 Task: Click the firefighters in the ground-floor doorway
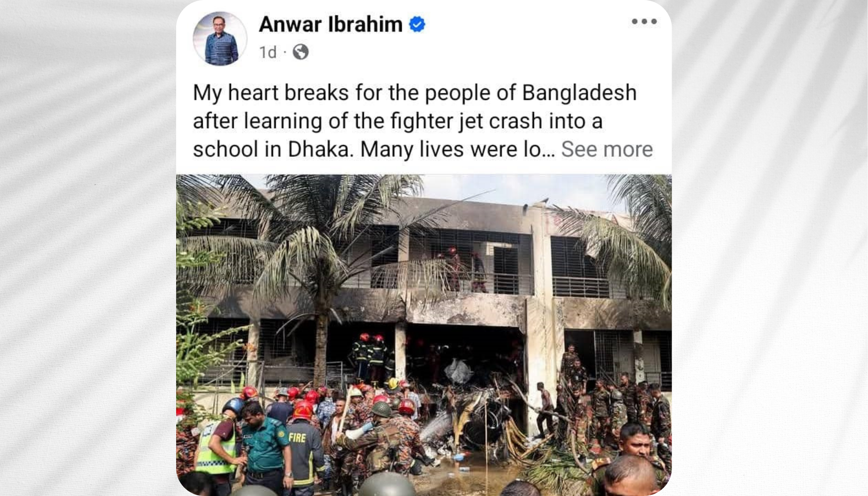tap(371, 357)
